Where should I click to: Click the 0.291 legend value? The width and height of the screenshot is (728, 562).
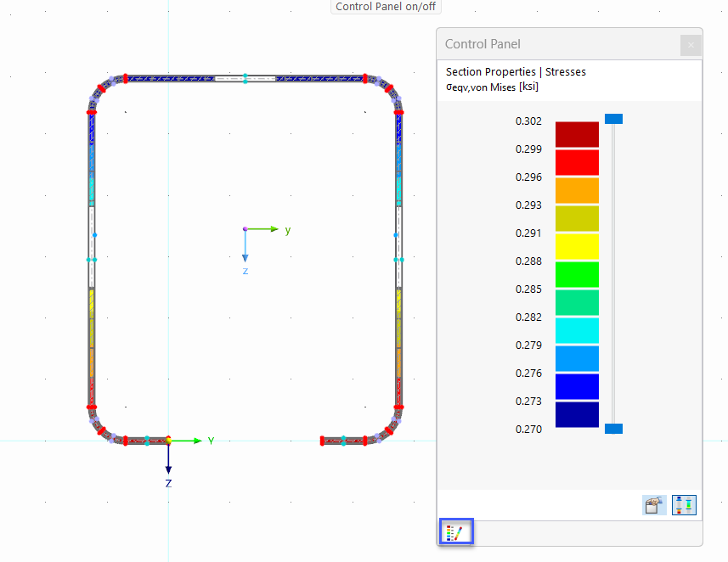528,233
